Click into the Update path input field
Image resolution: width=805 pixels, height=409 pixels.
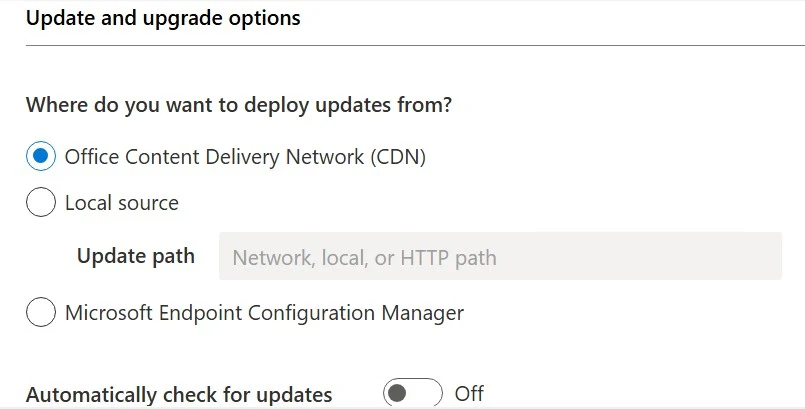500,257
